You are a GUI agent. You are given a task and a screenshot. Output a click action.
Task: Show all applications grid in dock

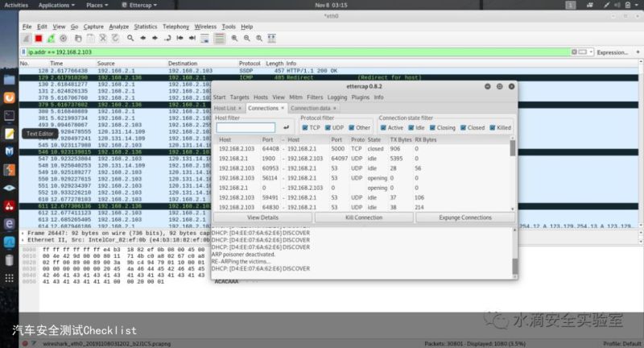click(9, 279)
